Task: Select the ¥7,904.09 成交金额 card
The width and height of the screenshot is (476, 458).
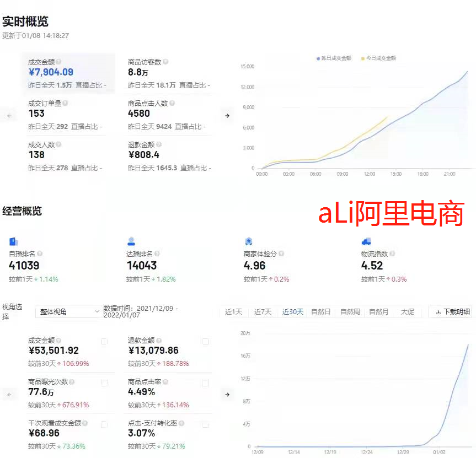Action: click(x=68, y=73)
